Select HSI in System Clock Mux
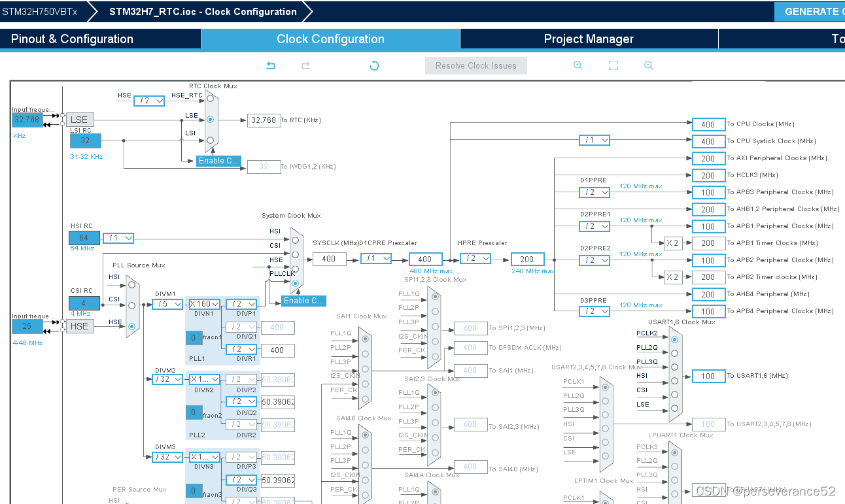This screenshot has width=845, height=504. tap(295, 240)
